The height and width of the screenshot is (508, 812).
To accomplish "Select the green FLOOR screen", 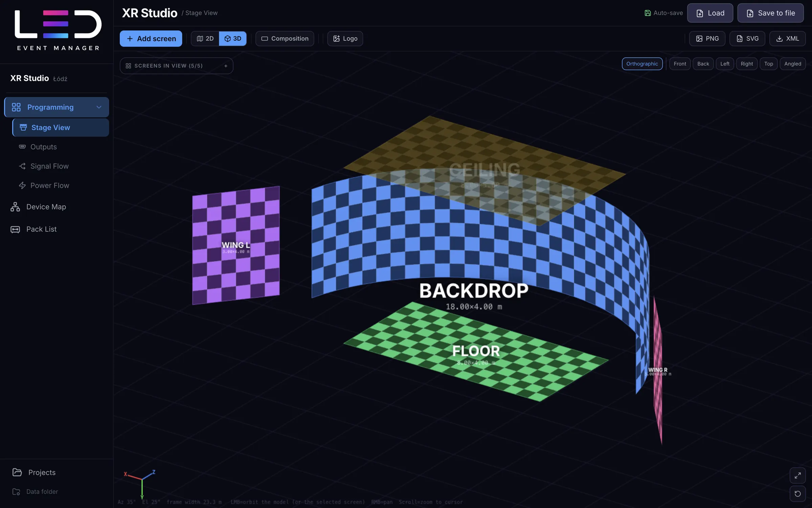I will point(476,351).
